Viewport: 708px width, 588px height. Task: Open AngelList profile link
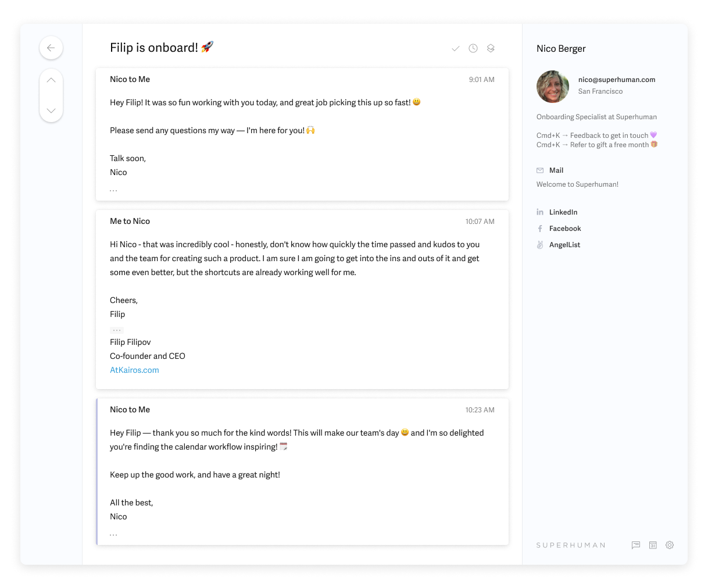pyautogui.click(x=564, y=245)
